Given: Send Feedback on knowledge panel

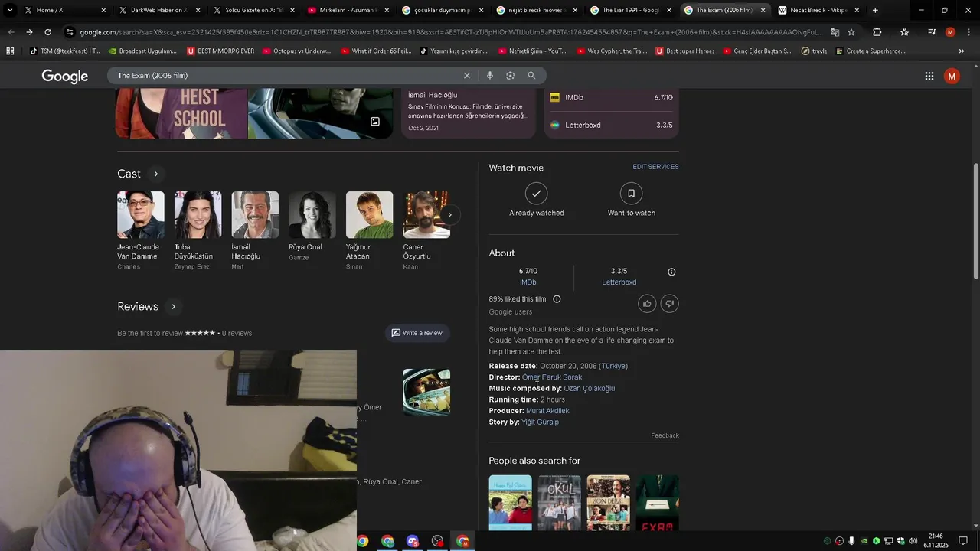Looking at the screenshot, I should [x=665, y=435].
